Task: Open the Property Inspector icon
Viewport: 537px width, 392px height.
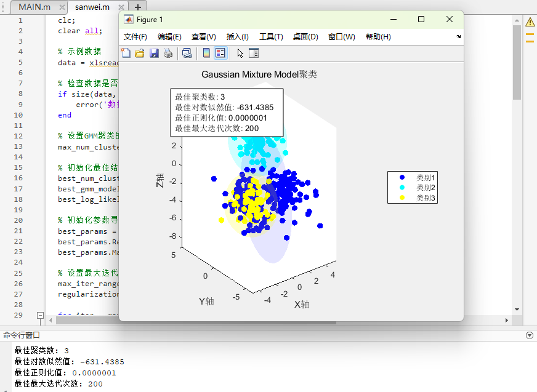Action: coord(254,53)
